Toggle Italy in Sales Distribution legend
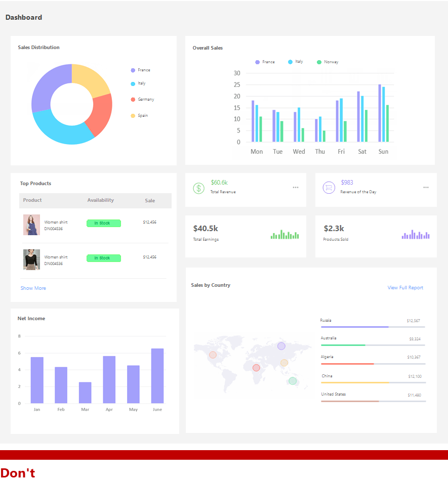The width and height of the screenshot is (448, 482). pos(138,83)
